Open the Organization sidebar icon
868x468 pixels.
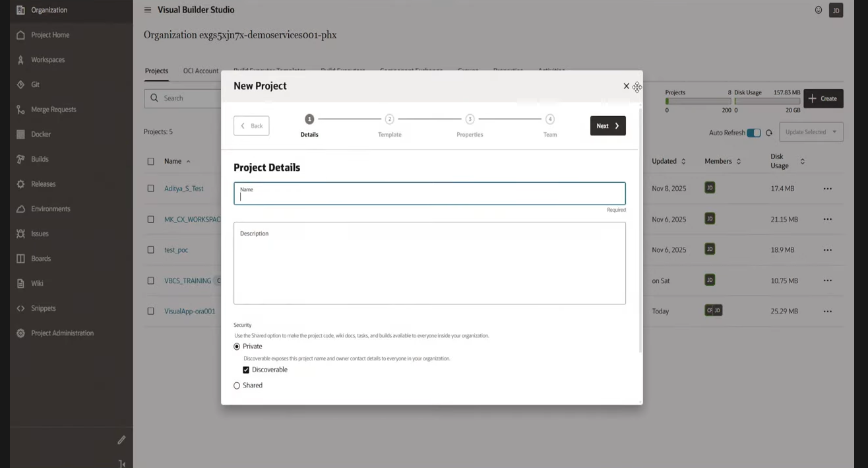coord(20,10)
